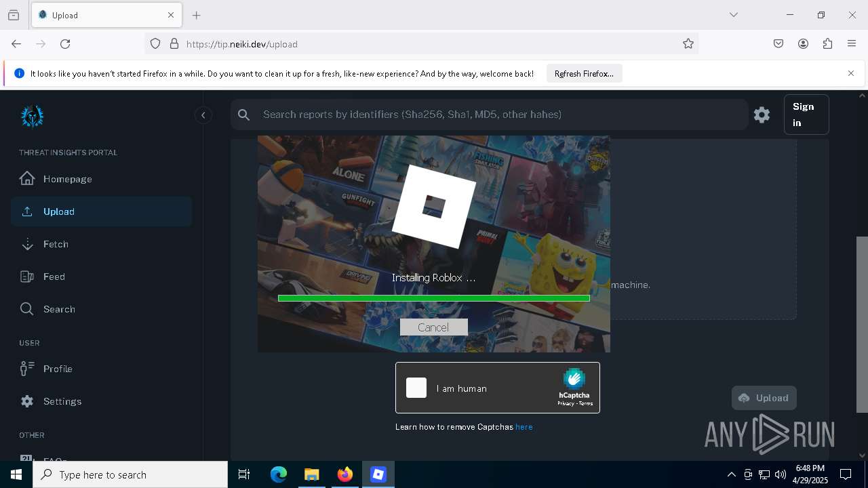Click the hCaptcha logo
This screenshot has height=488, width=868.
[574, 378]
